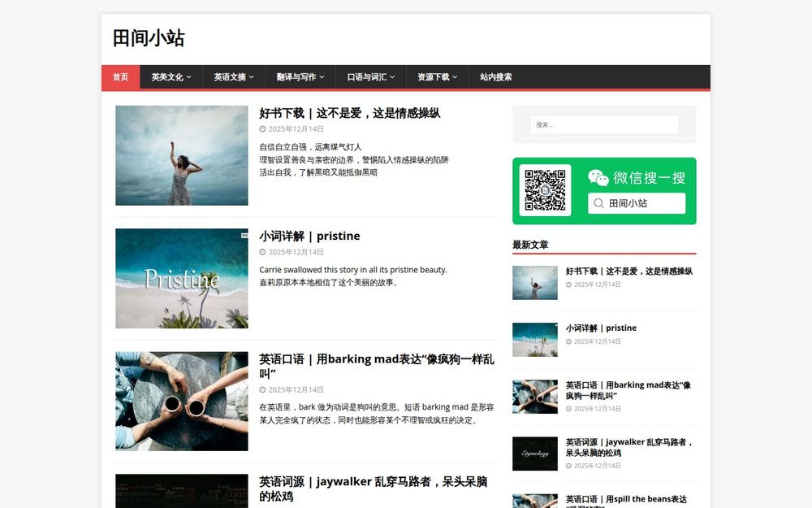Click the WeChat logo in green banner
Viewport: 812px width, 508px height.
tap(598, 178)
